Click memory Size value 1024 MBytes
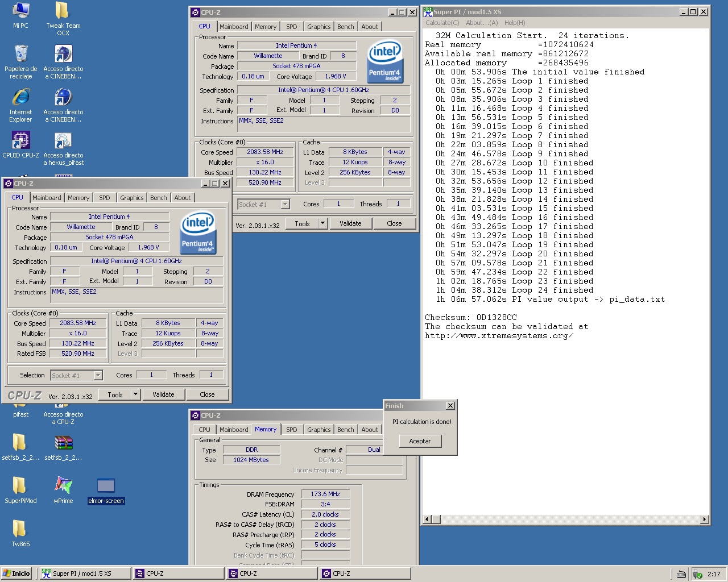The image size is (728, 582). tap(251, 460)
